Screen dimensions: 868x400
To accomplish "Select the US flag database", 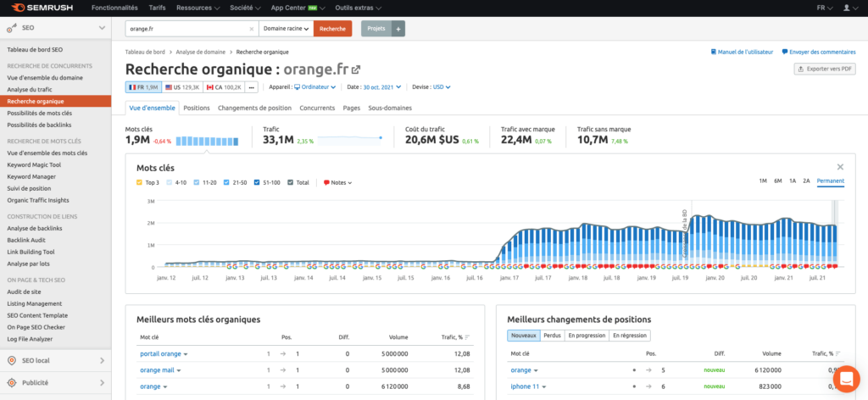I will tap(183, 87).
